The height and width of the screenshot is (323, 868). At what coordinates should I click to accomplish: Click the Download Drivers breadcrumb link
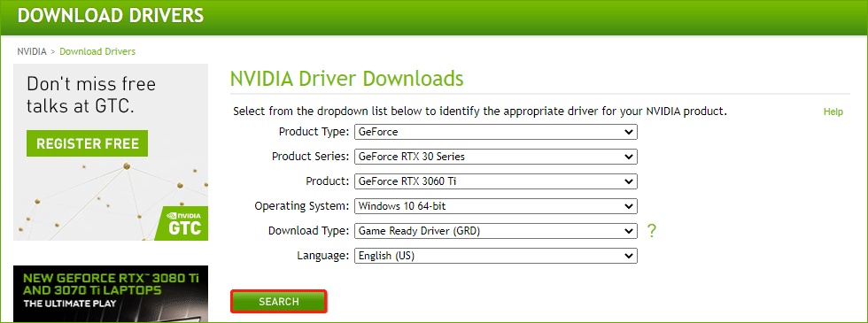pos(97,51)
